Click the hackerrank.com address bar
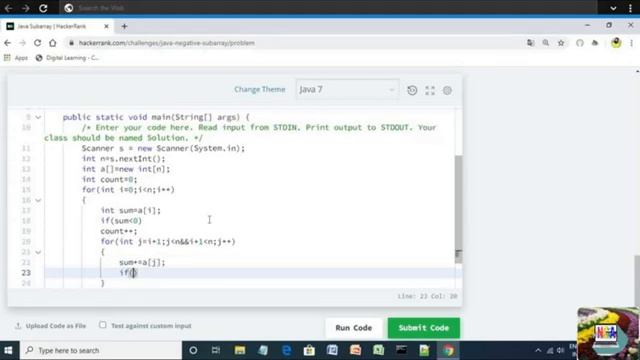 [x=294, y=43]
